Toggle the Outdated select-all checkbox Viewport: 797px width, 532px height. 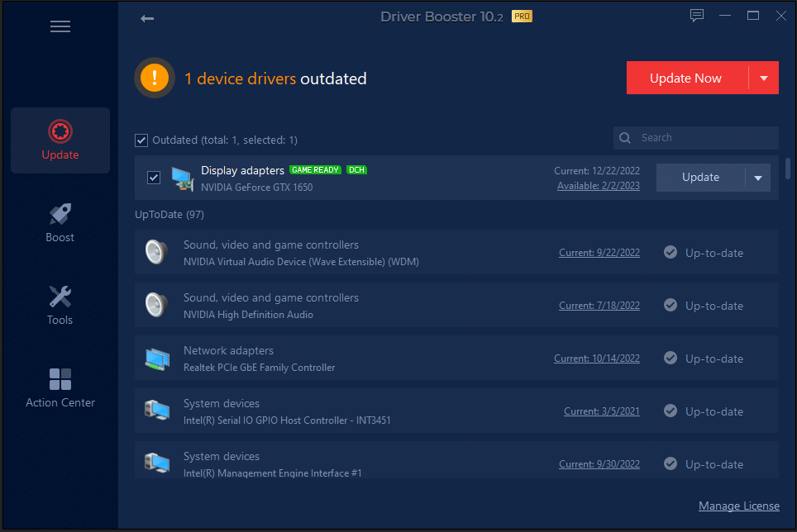141,140
